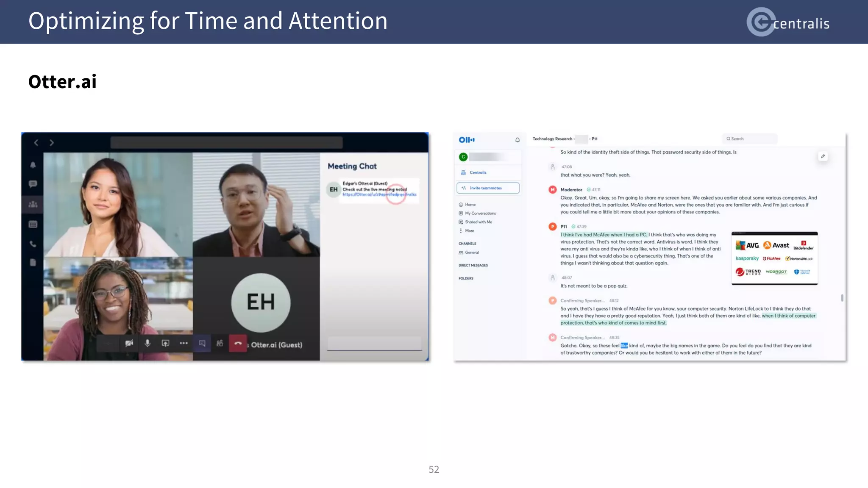
Task: Click the P11 speaker name
Action: (564, 227)
